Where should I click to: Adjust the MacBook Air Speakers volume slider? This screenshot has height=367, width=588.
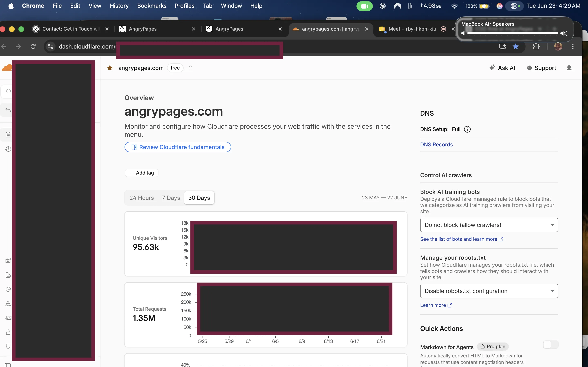(x=512, y=33)
